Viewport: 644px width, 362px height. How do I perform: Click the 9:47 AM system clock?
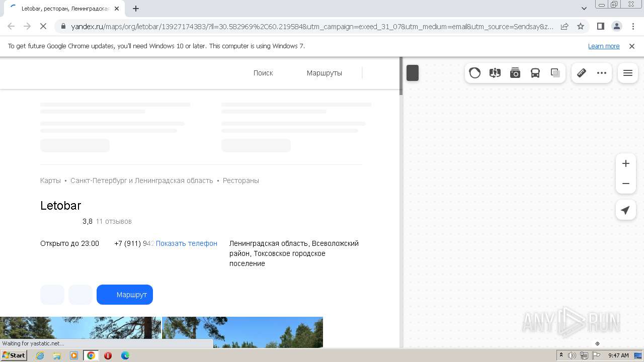(x=618, y=355)
